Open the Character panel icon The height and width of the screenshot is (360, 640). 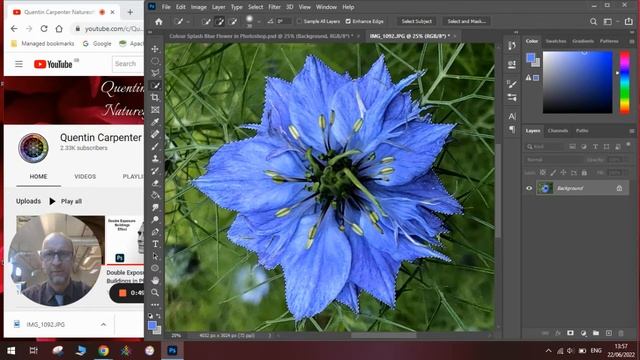[512, 116]
